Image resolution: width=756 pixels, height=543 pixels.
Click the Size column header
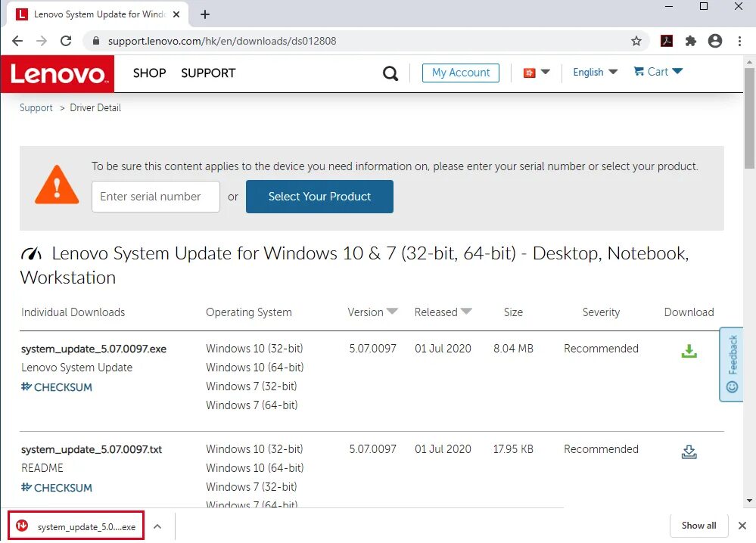pyautogui.click(x=513, y=312)
